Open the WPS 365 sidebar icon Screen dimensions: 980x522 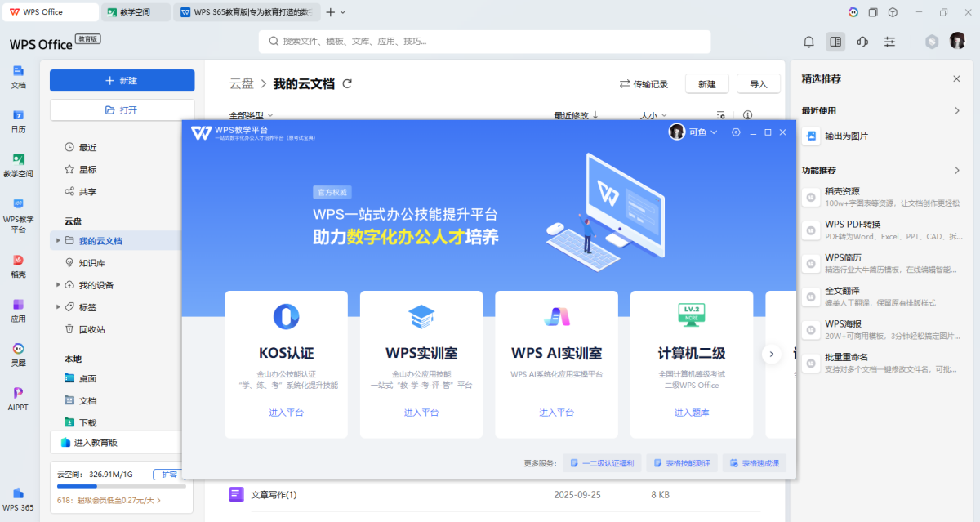pos(18,493)
